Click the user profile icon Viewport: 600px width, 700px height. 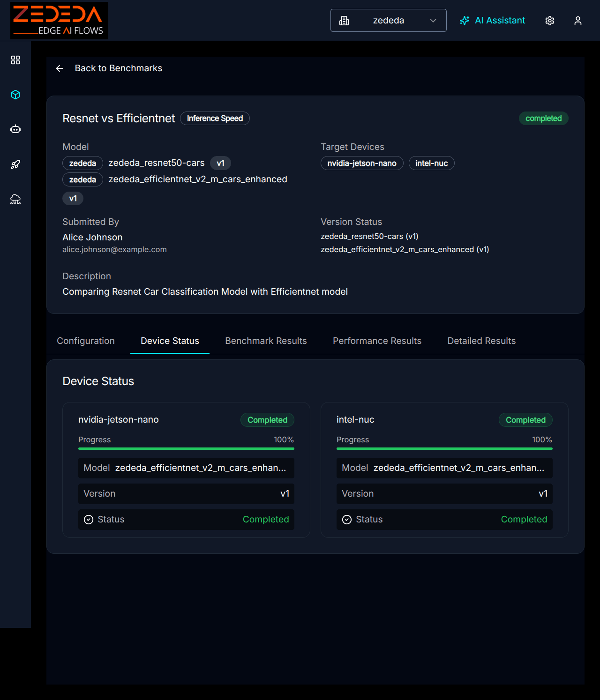577,21
